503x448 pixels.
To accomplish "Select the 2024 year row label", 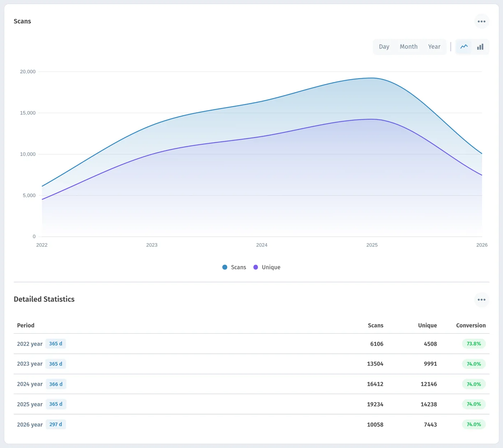I will pyautogui.click(x=30, y=384).
